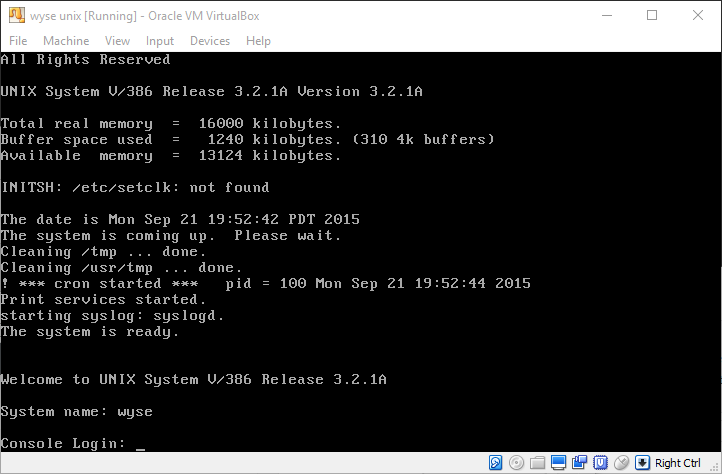Open the Devices menu

click(x=209, y=41)
